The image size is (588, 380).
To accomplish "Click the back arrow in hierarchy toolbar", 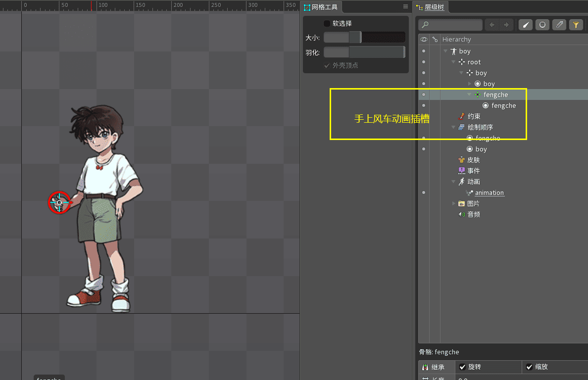I will coord(491,25).
